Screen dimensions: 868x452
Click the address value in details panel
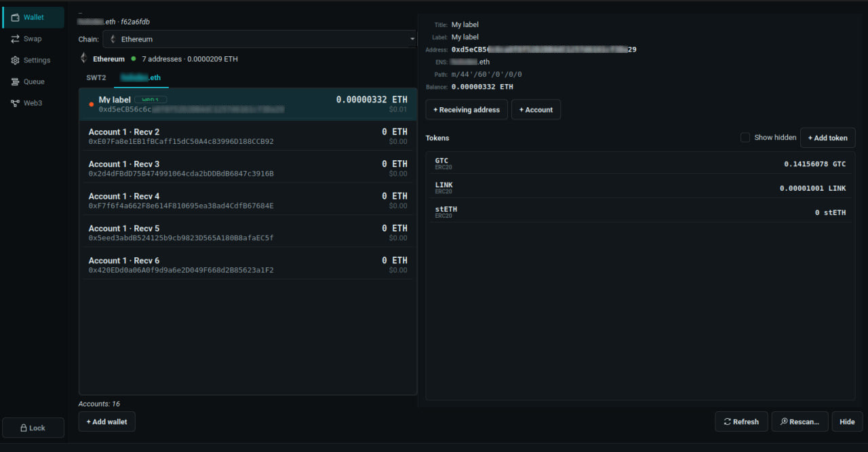tap(544, 50)
